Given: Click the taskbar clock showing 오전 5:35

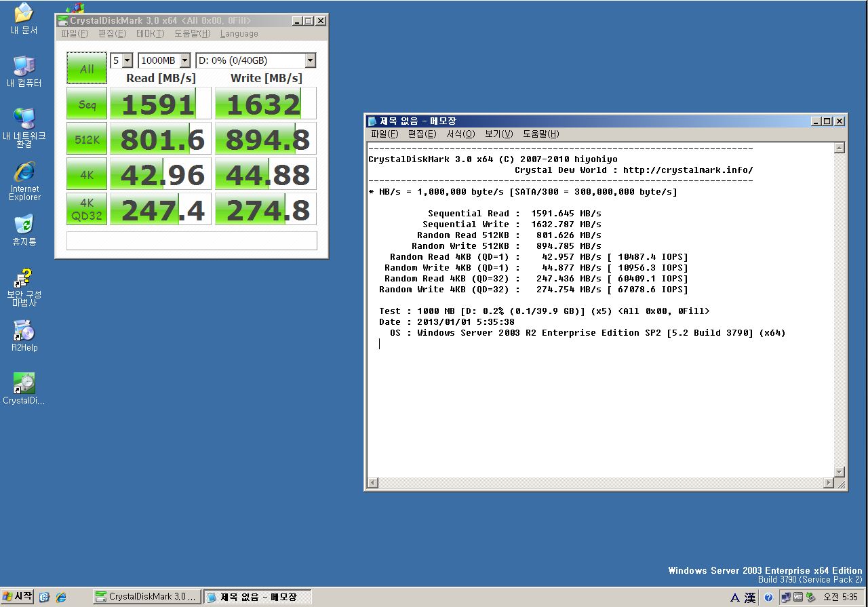Looking at the screenshot, I should [840, 598].
